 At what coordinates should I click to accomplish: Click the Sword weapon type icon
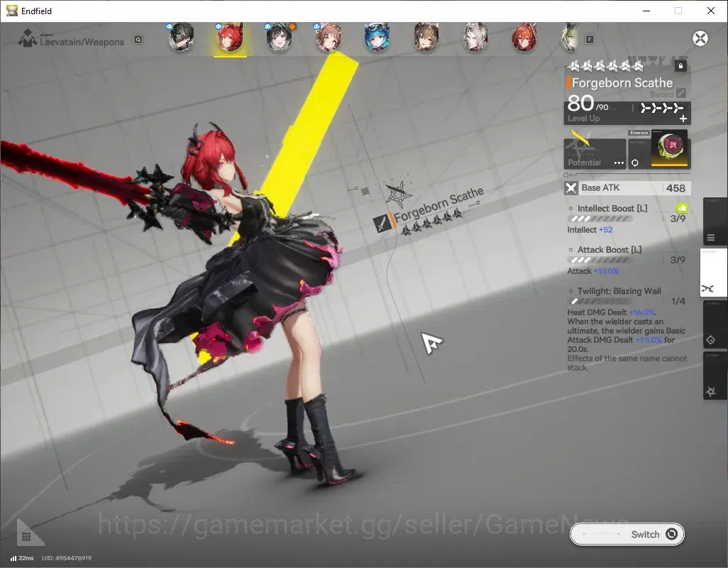click(680, 93)
